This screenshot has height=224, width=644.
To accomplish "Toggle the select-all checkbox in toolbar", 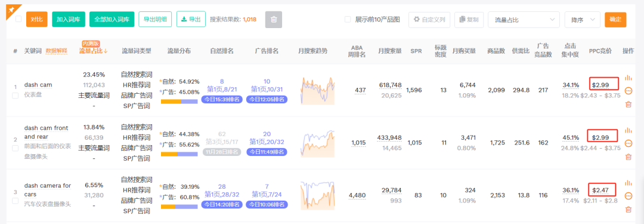I will [18, 19].
